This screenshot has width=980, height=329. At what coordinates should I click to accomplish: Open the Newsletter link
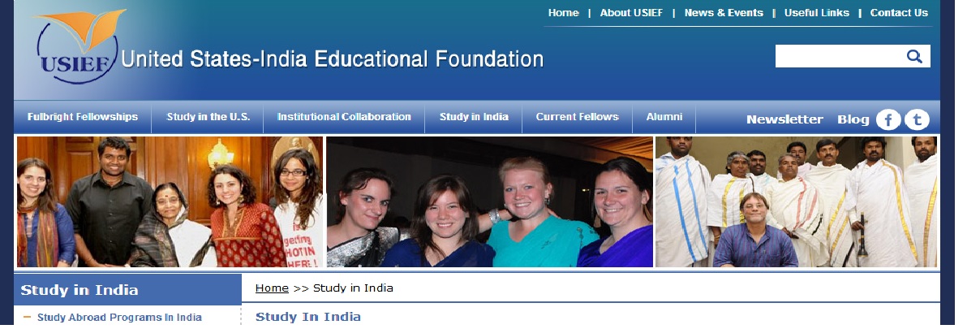784,119
